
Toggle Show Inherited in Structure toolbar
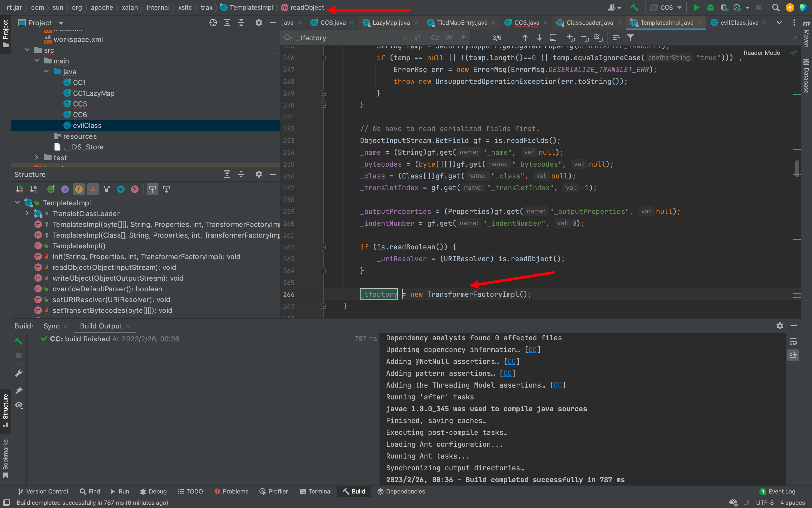coord(107,189)
